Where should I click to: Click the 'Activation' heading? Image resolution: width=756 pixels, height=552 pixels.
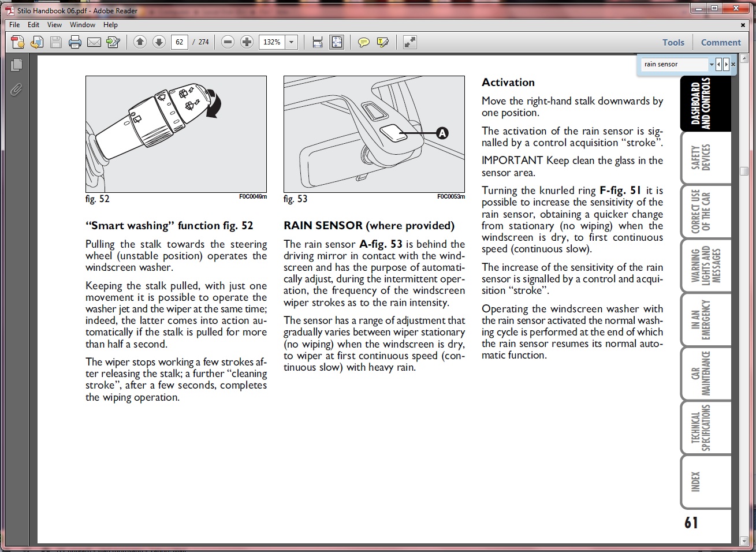(508, 83)
